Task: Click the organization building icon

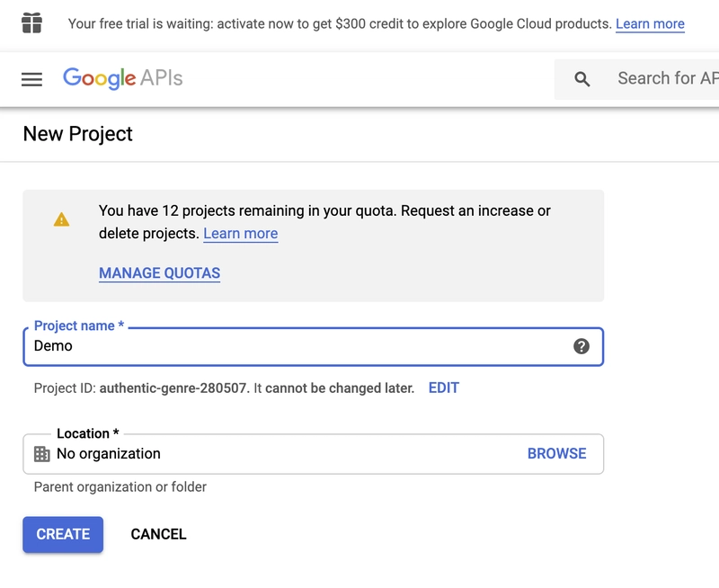Action: (42, 454)
